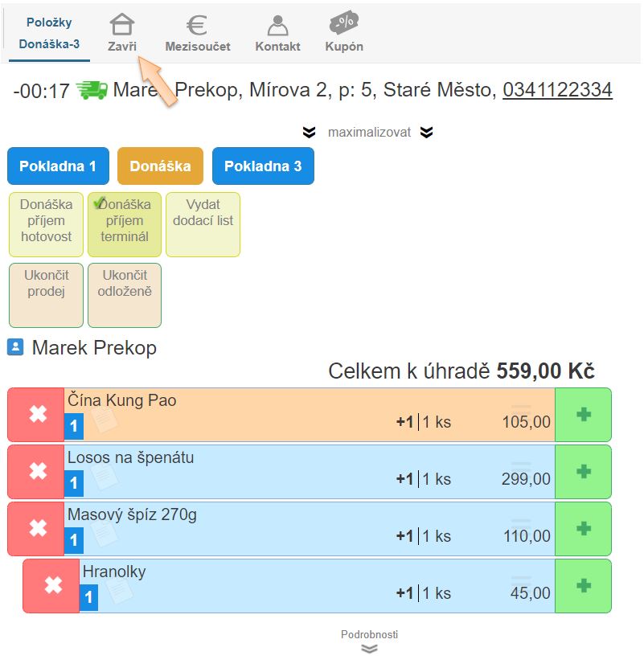644x672 pixels.
Task: Open the Kontakt person icon
Action: (277, 25)
